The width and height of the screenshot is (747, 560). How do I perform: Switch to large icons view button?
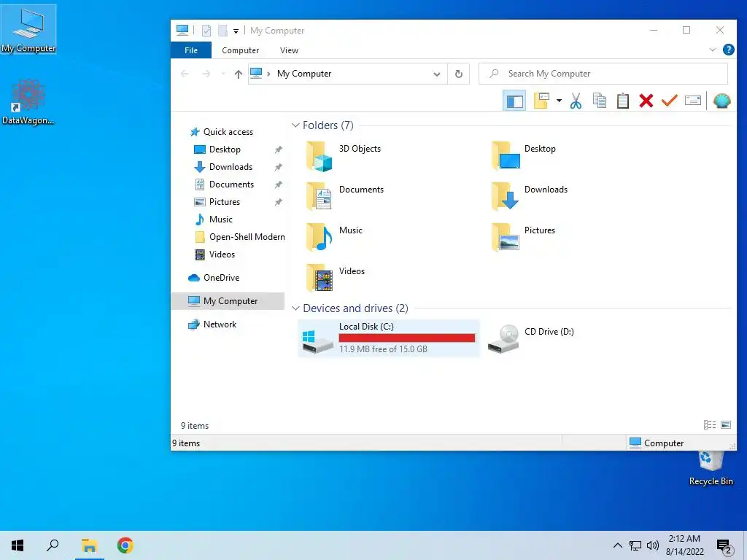point(726,425)
